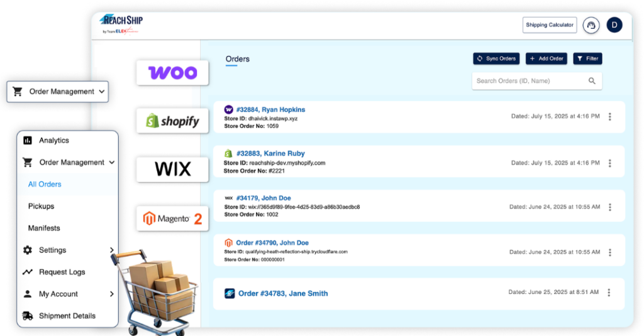Click the Shopify platform logo card
Screen dimensions: 644x336
click(172, 121)
